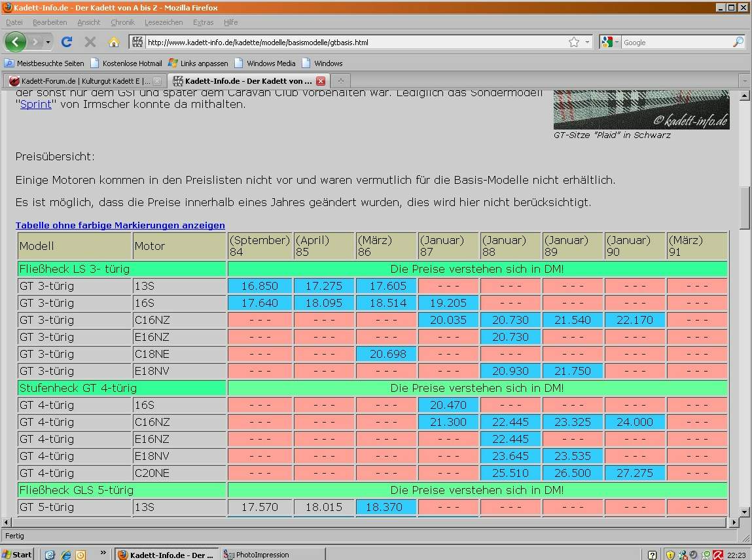Bookmark this page with the star icon
The height and width of the screenshot is (560, 752).
click(x=574, y=42)
